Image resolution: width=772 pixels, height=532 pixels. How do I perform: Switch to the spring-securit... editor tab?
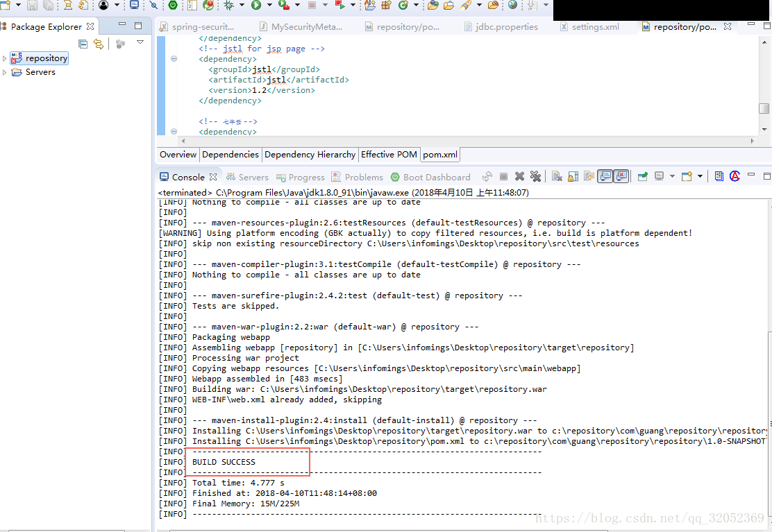point(197,26)
